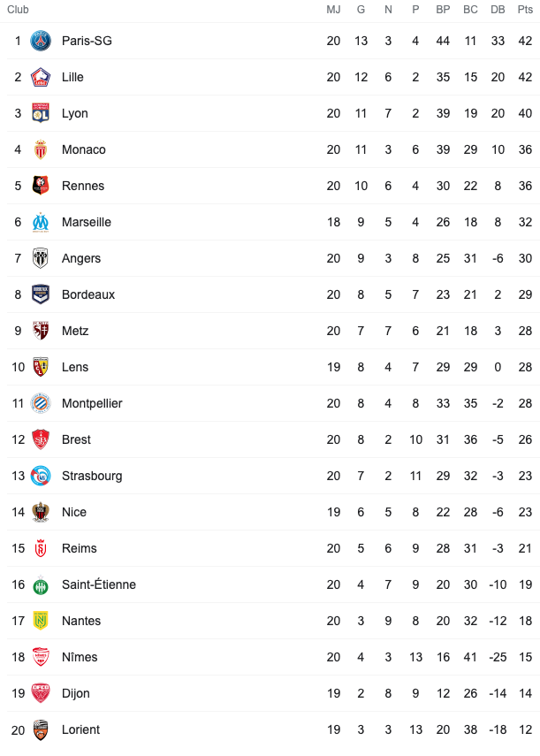This screenshot has width=540, height=756.
Task: Click the Bordeaux club crest
Action: tap(41, 294)
